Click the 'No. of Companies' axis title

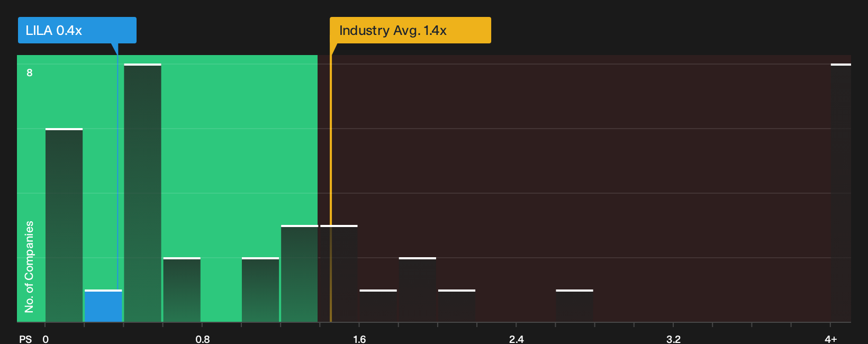29,266
